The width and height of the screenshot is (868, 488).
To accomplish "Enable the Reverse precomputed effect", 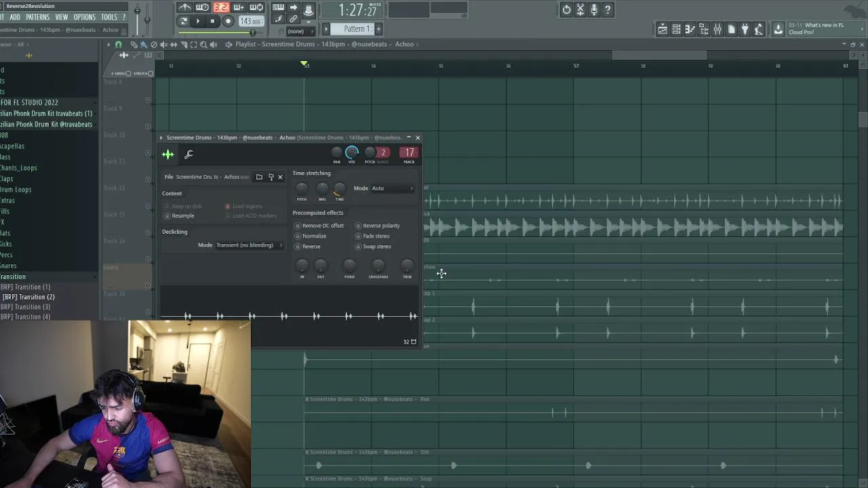I will (x=307, y=247).
